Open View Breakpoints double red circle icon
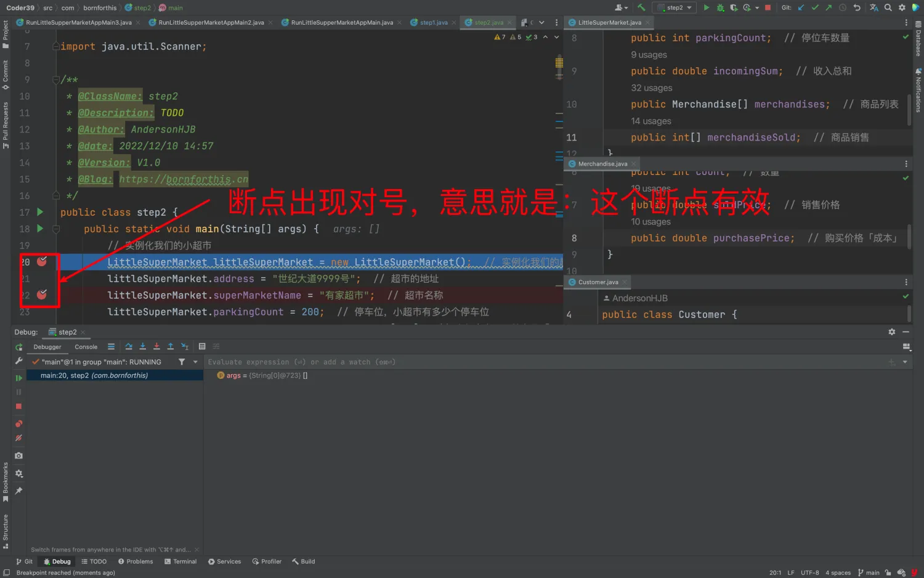Screen dimensions: 924x578 pyautogui.click(x=18, y=423)
